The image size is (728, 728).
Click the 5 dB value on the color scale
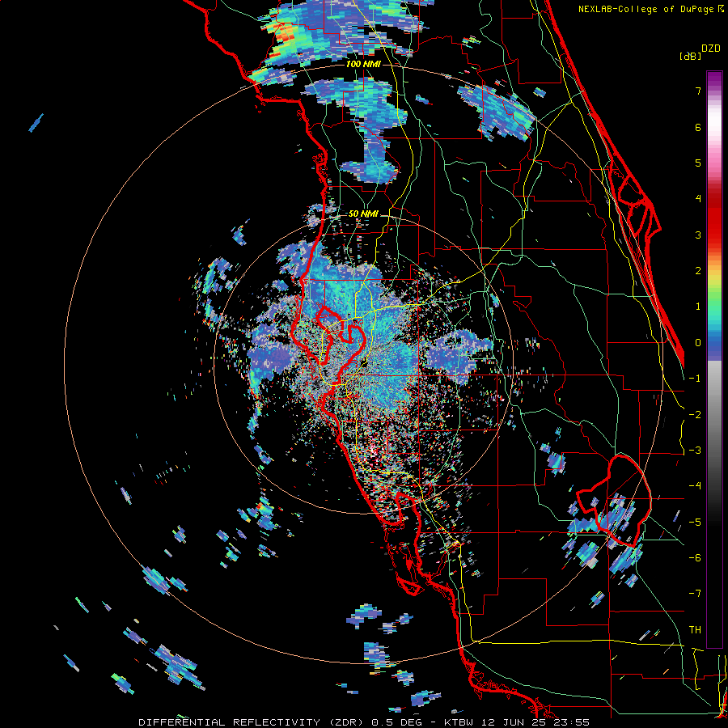pos(698,163)
